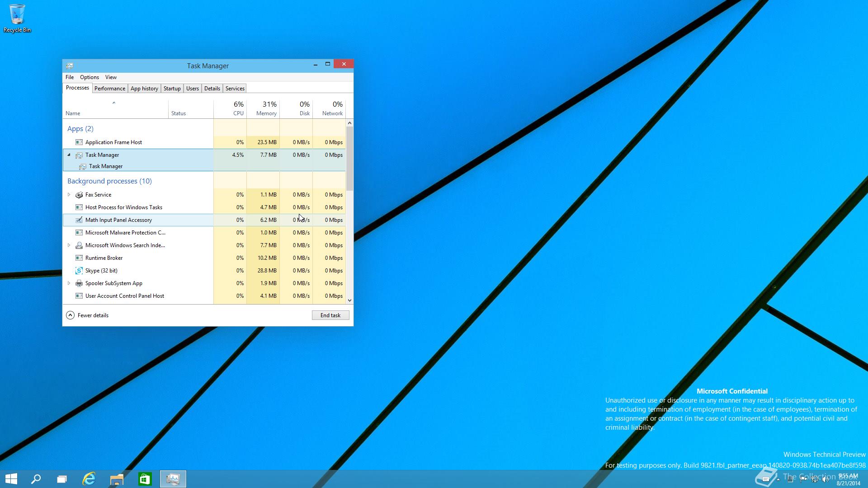Click the 4.5% CPU value
This screenshot has height=488, width=868.
tap(238, 155)
